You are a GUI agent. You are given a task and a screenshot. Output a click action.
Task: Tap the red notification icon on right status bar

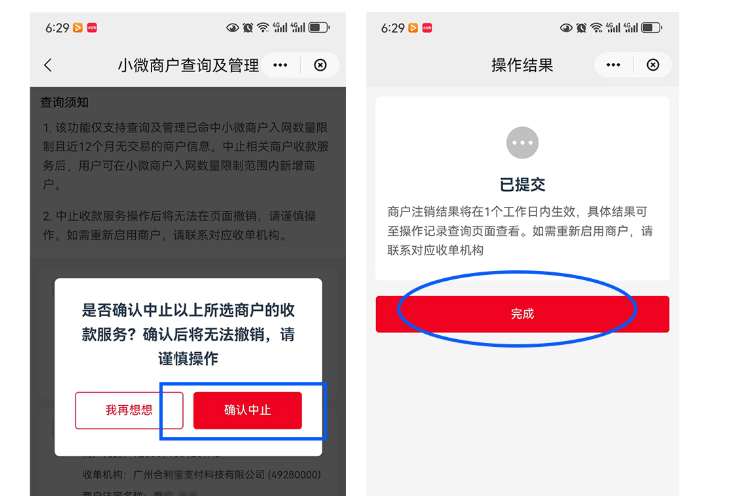[427, 28]
